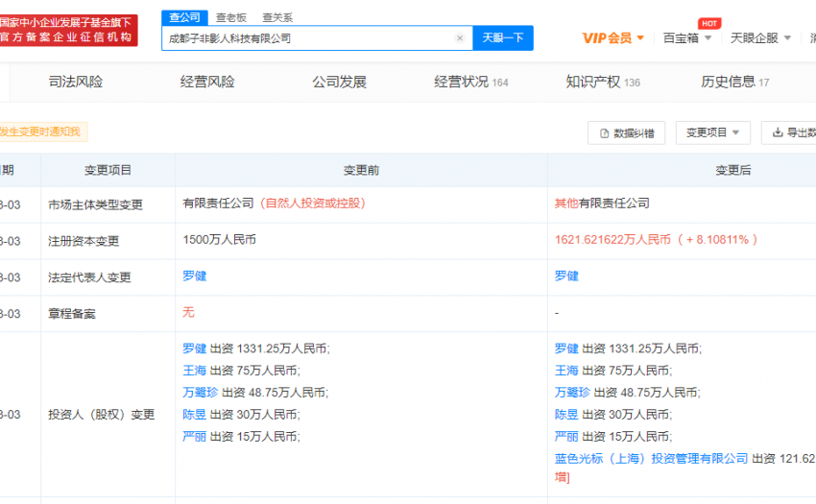Click the HOT badge above 百宝箱
This screenshot has width=816, height=504.
point(709,23)
